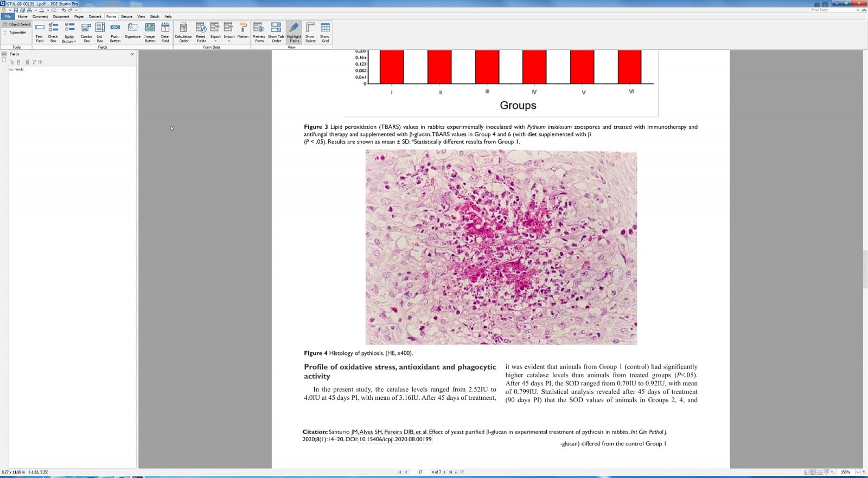Switch to the Comment ribbon tab
This screenshot has width=868, height=478.
point(40,16)
